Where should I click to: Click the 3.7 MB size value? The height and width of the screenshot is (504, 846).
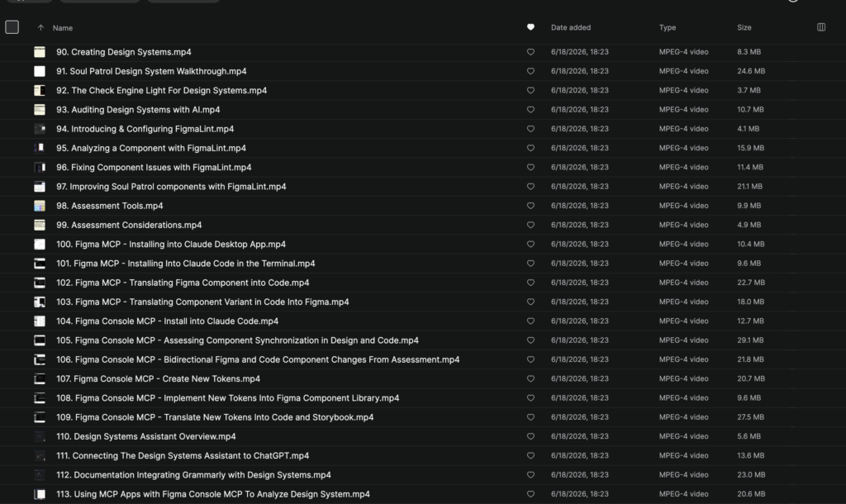[x=749, y=90]
